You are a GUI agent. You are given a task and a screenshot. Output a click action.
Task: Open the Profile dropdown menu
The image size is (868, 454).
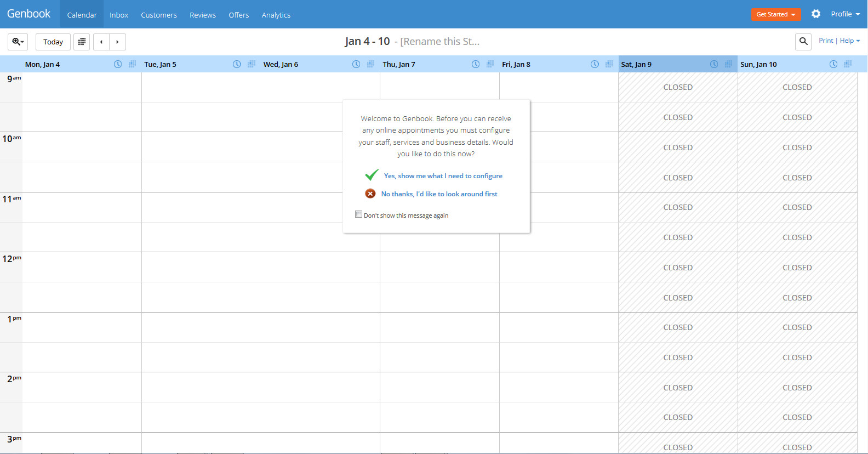point(845,14)
